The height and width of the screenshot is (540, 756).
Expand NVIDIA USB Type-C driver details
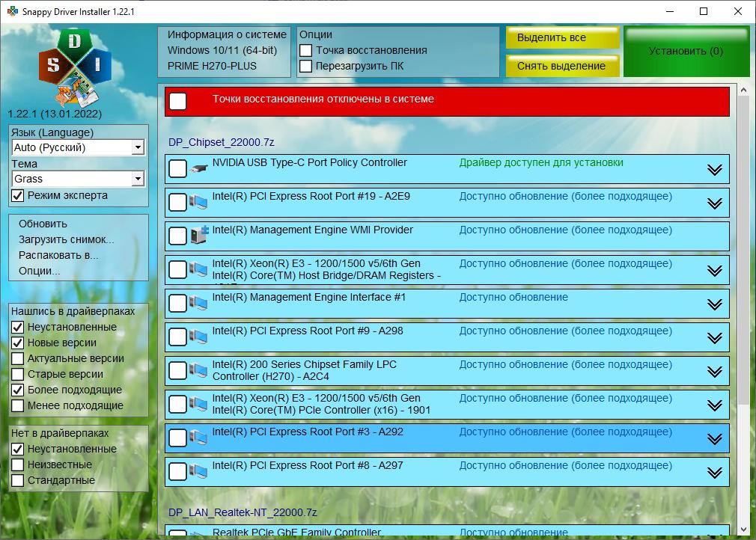(x=715, y=170)
